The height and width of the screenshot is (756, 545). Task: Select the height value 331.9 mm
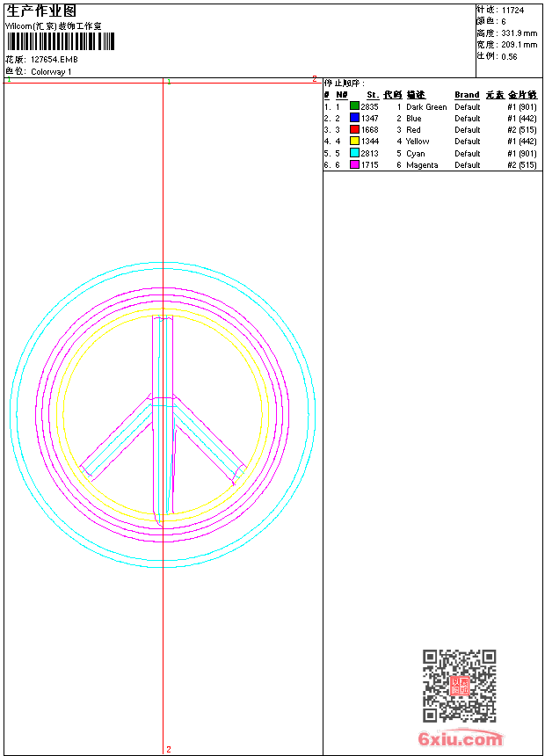(x=520, y=33)
